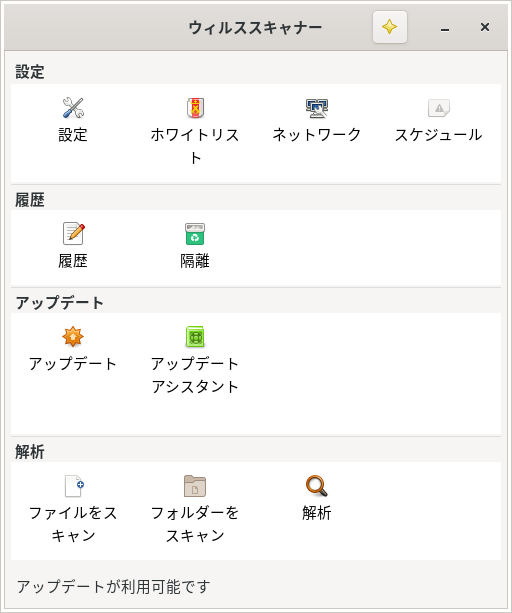Viewport: 512px width, 613px height.
Task: Click the orange アップデート star icon
Action: [x=73, y=337]
